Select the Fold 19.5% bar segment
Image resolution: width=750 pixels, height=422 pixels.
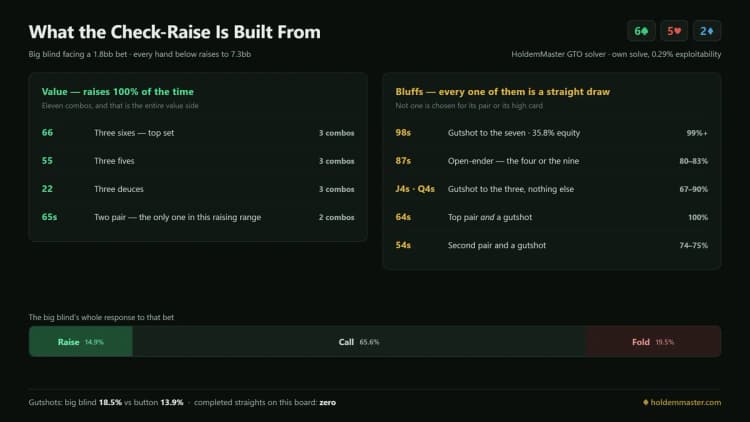(x=653, y=342)
